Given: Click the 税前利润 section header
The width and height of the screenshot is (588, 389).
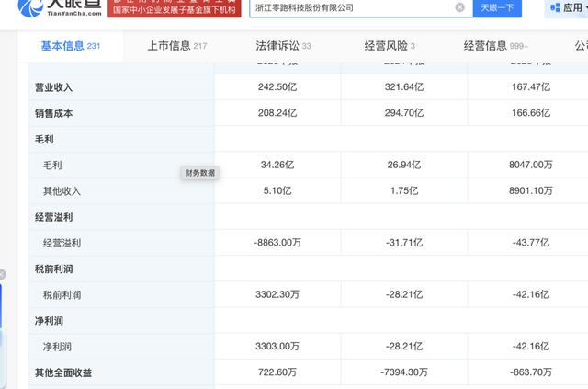Looking at the screenshot, I should click(x=53, y=269).
